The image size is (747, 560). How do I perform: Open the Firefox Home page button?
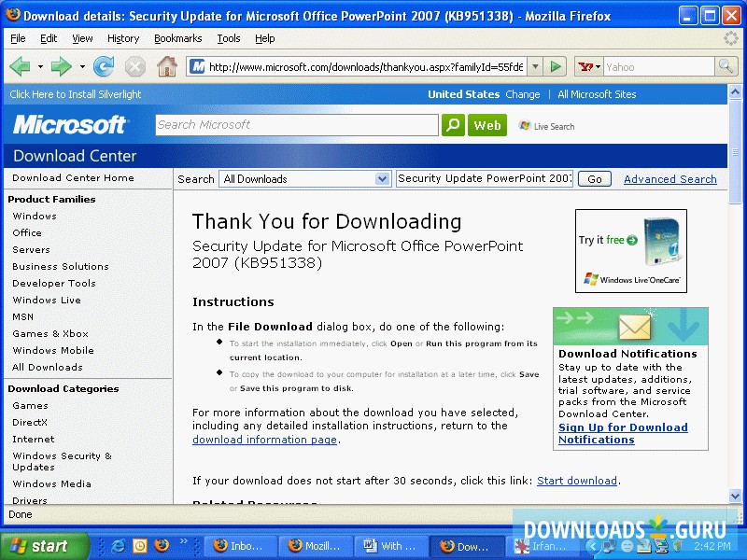coord(167,66)
